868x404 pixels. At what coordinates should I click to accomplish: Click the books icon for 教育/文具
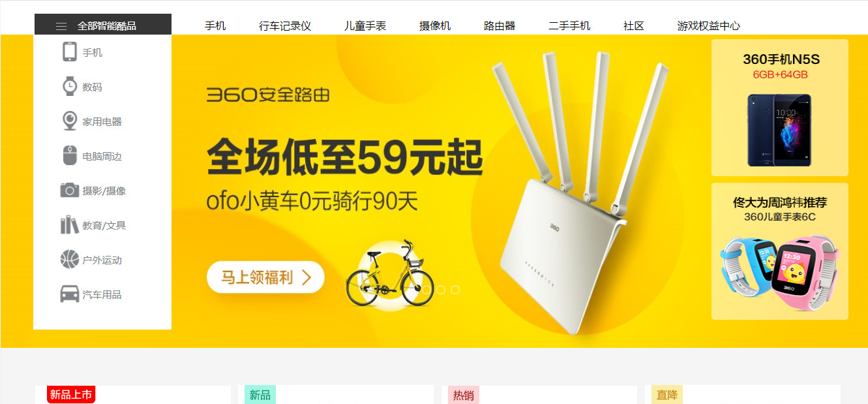(x=70, y=225)
